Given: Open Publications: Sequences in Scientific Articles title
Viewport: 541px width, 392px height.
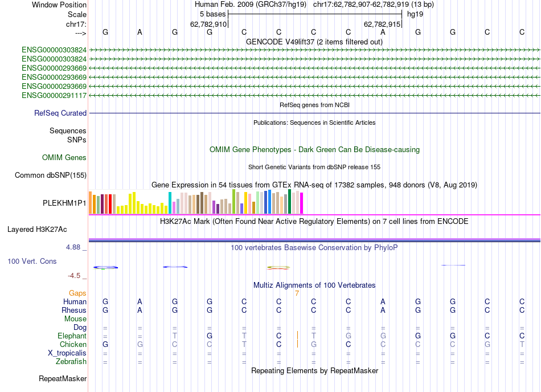Looking at the screenshot, I should click(314, 122).
